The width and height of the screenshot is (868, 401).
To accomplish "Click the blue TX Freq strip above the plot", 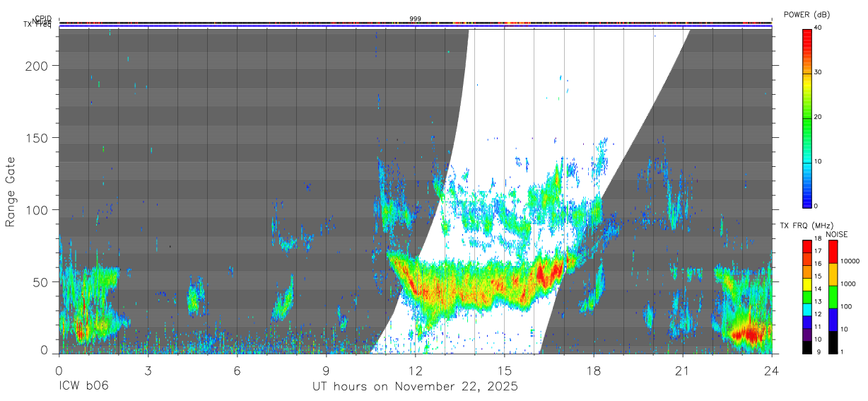I will (x=415, y=28).
